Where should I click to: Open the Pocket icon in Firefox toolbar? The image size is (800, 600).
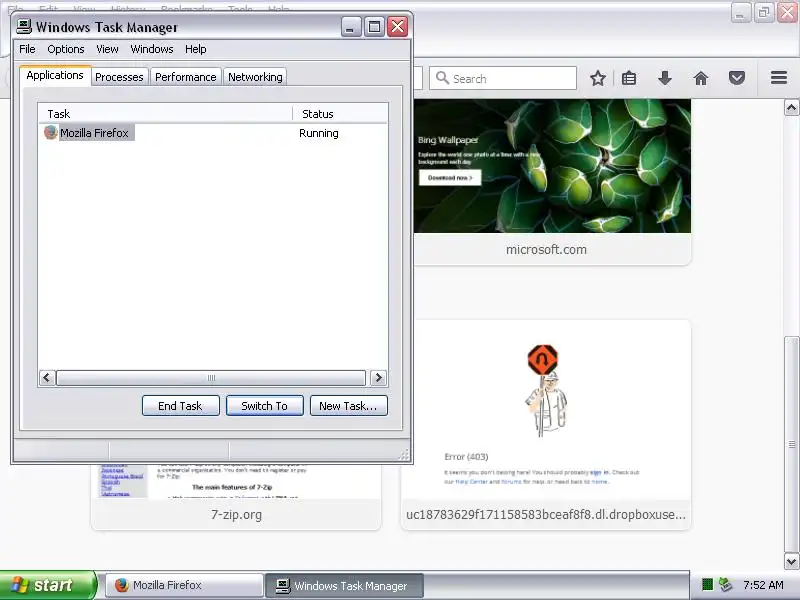736,78
